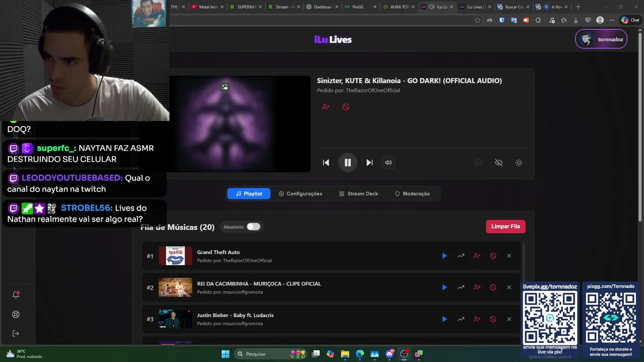
Task: Click the Justin Bieber Baby thumbnail
Action: [x=175, y=319]
